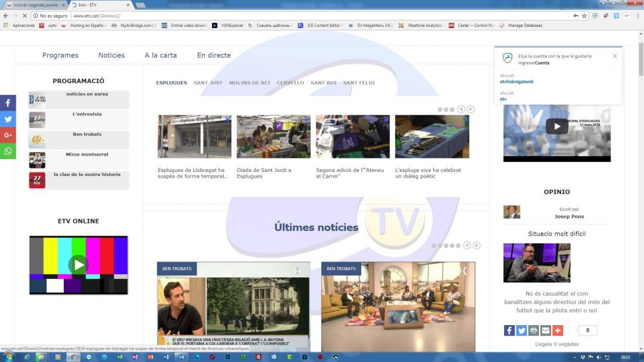Open article L'espluga viva ha celebrat

pyautogui.click(x=429, y=173)
